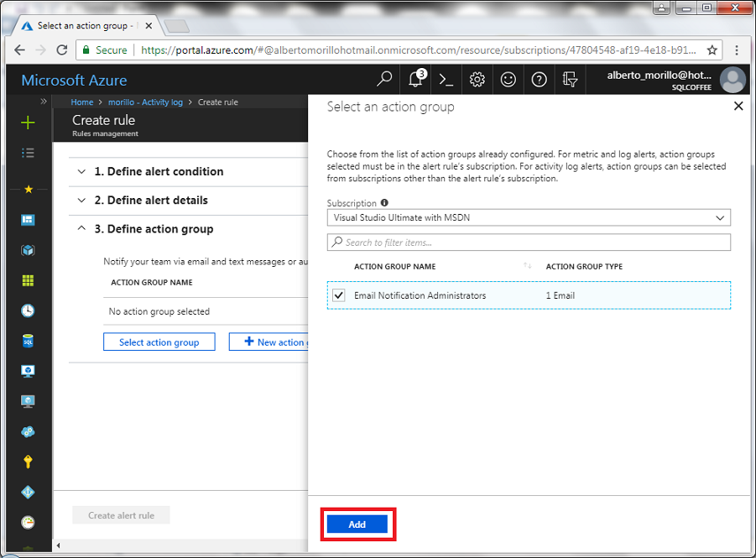
Task: Open the Dashboard icon in sidebar
Action: pyautogui.click(x=28, y=220)
